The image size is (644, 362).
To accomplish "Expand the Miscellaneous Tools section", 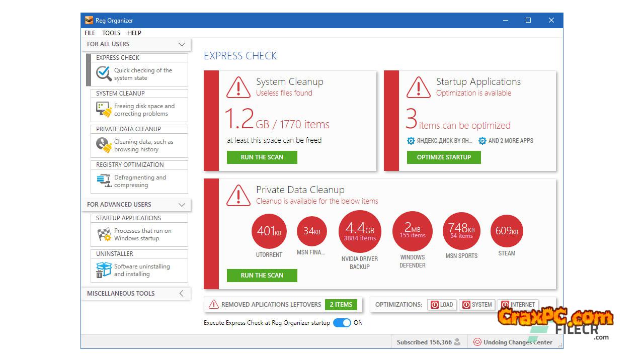I will pyautogui.click(x=182, y=294).
